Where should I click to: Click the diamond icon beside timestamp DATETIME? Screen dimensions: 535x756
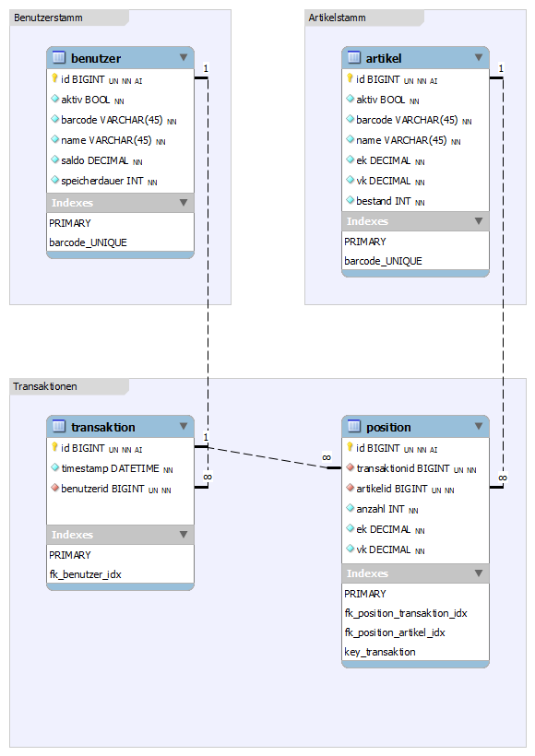pyautogui.click(x=55, y=467)
